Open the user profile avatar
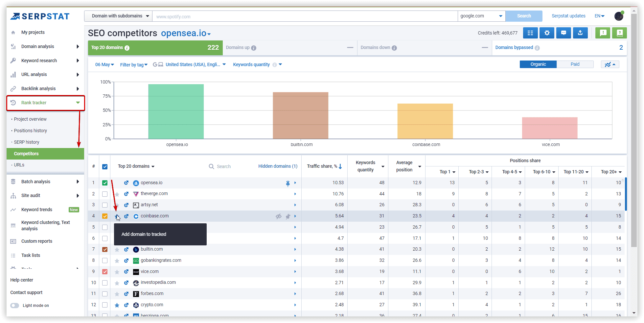The height and width of the screenshot is (323, 644). tap(619, 16)
